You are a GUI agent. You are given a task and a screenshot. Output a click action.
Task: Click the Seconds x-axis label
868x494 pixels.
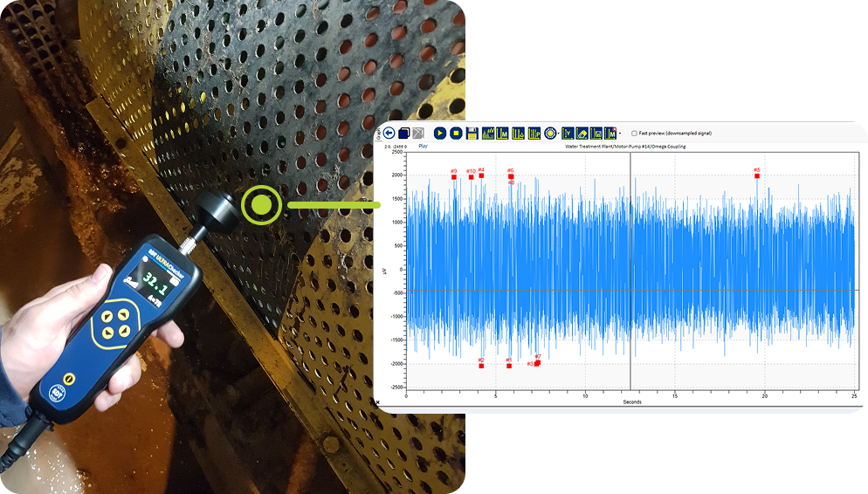click(631, 402)
